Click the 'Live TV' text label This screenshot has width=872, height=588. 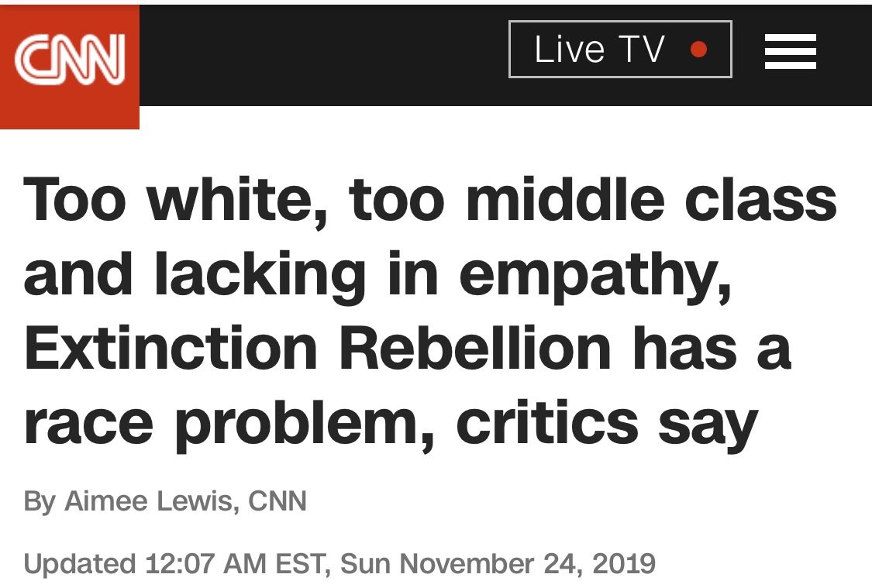[599, 50]
